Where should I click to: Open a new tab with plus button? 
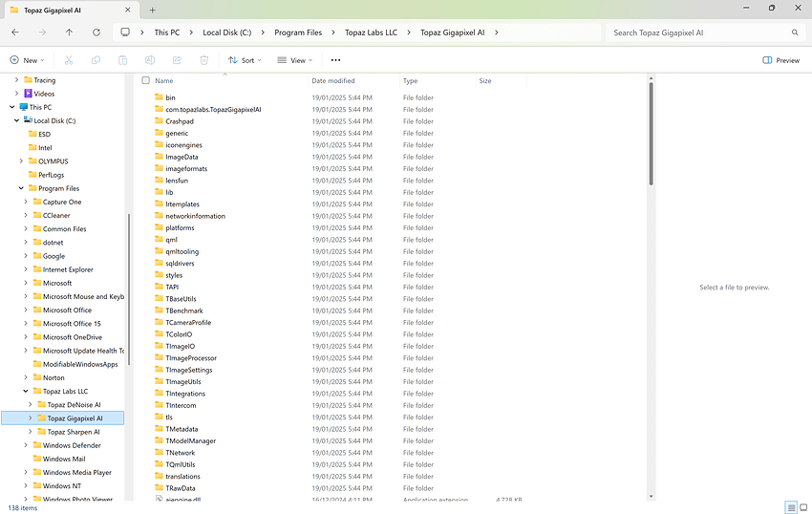(152, 10)
